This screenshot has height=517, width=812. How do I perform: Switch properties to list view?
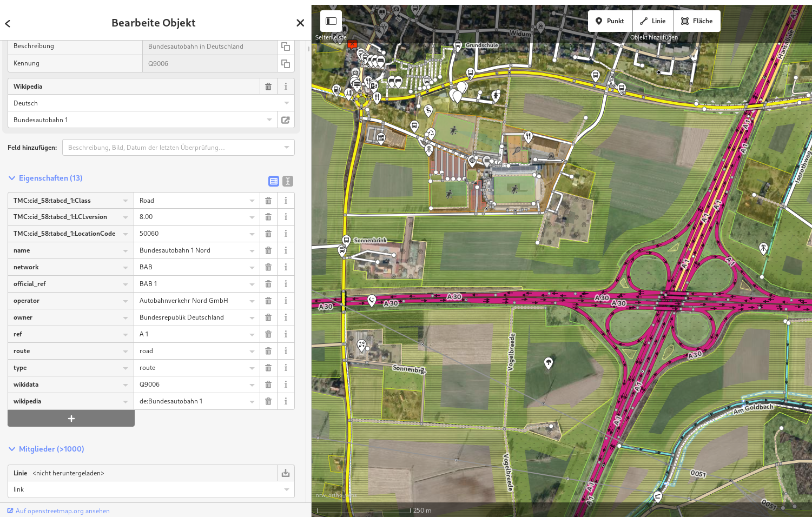coord(274,181)
